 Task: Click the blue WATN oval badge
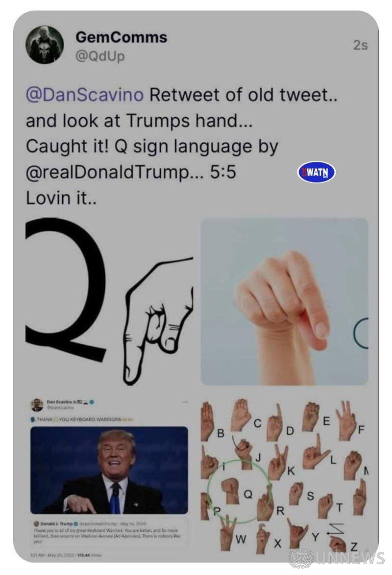(x=317, y=172)
